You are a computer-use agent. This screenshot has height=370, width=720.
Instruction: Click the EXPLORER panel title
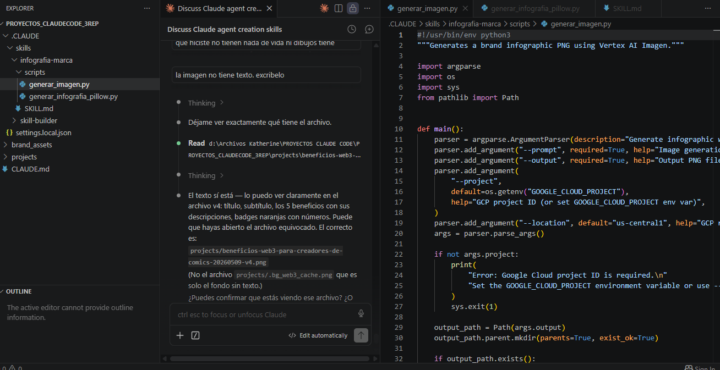[x=20, y=8]
